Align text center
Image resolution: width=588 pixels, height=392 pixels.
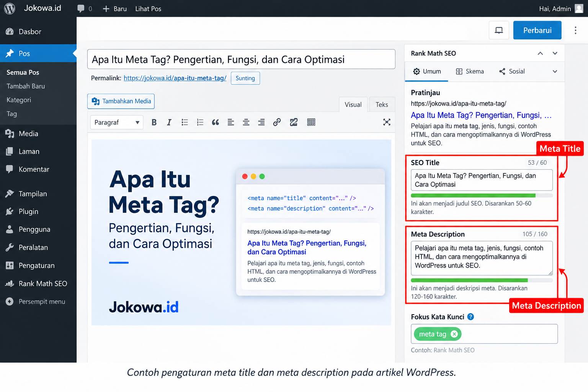pos(246,122)
